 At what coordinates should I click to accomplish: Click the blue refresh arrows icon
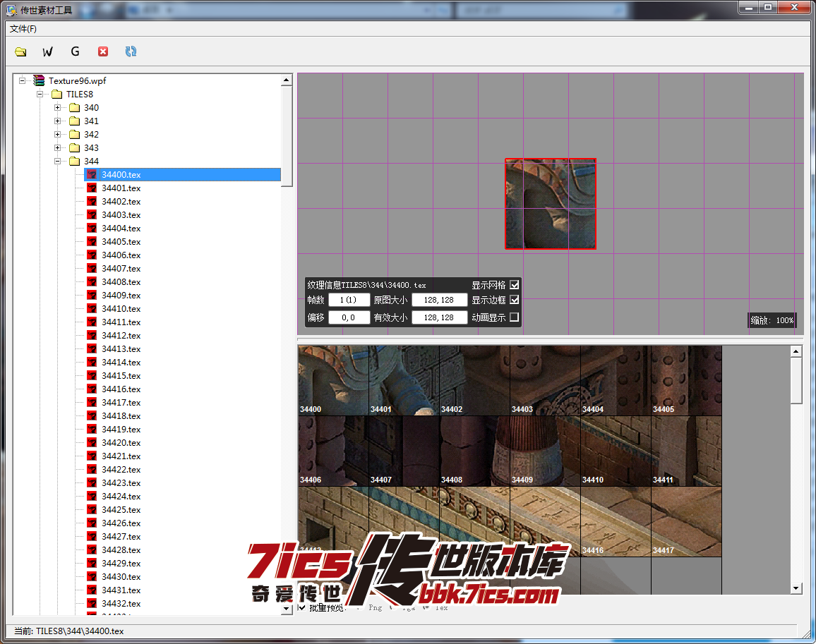tap(131, 51)
